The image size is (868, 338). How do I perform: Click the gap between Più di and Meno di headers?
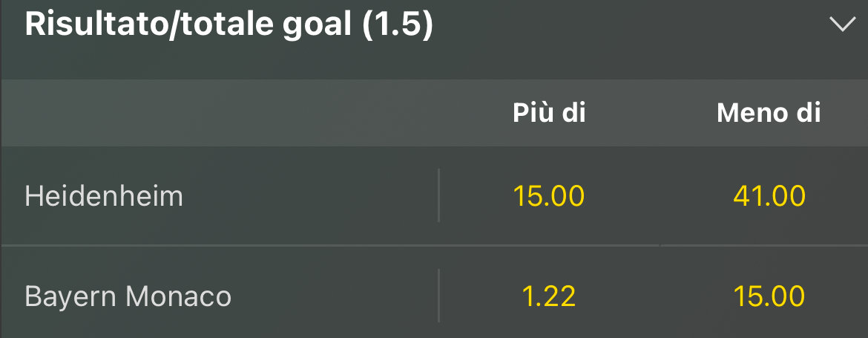[651, 113]
